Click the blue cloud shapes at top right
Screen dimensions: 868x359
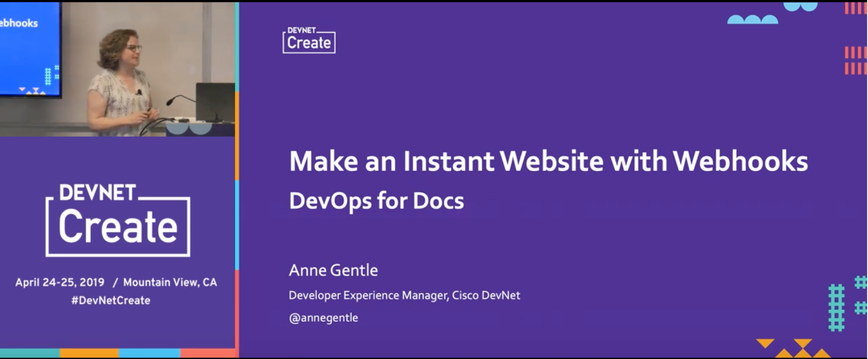click(x=772, y=13)
